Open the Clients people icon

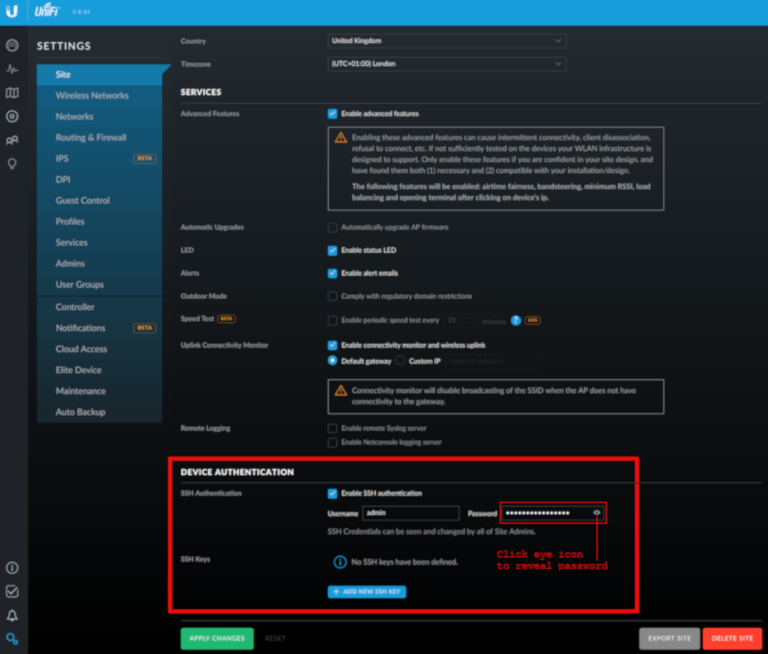coord(12,140)
